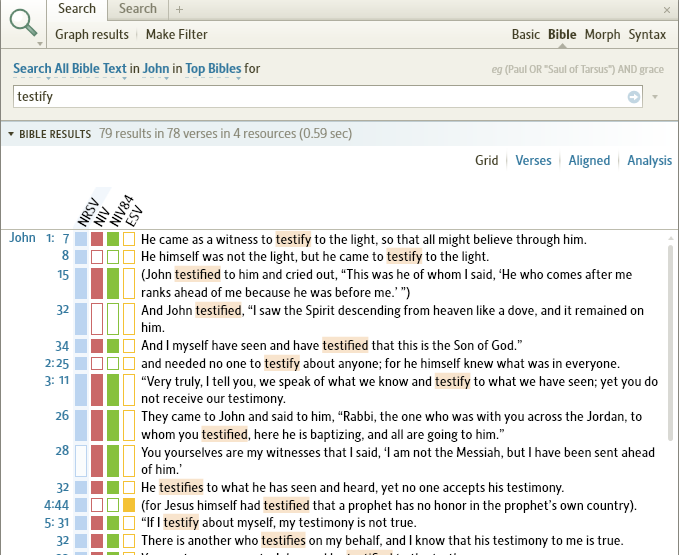This screenshot has width=679, height=555.
Task: Add a new tab with plus button
Action: pos(179,9)
